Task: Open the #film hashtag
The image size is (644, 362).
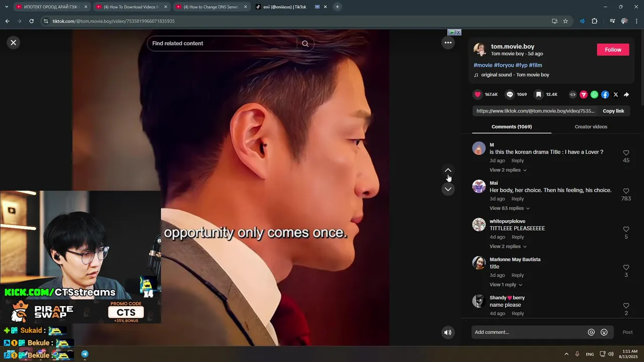Action: click(535, 65)
